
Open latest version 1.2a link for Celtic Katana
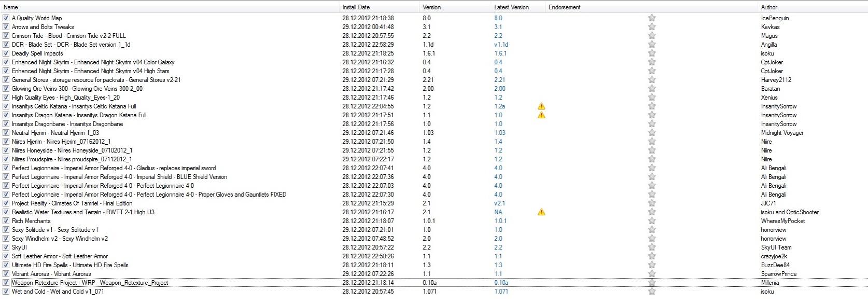(x=499, y=106)
